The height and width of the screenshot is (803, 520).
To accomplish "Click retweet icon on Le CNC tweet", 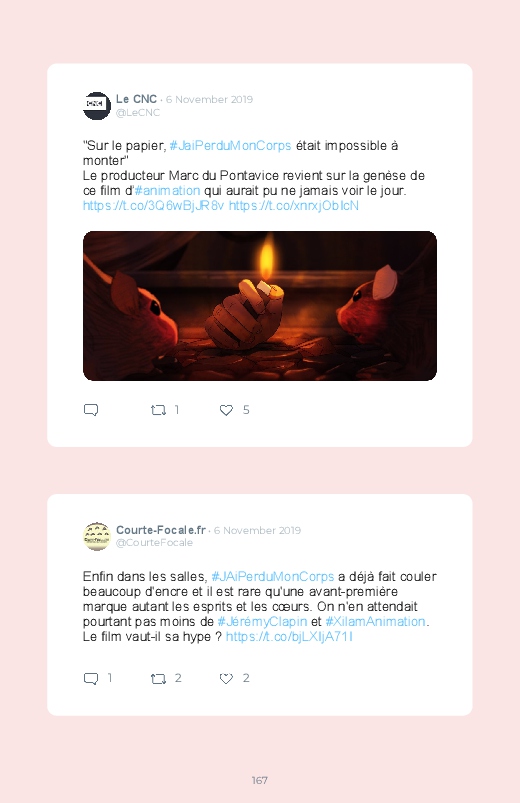I will pos(158,410).
